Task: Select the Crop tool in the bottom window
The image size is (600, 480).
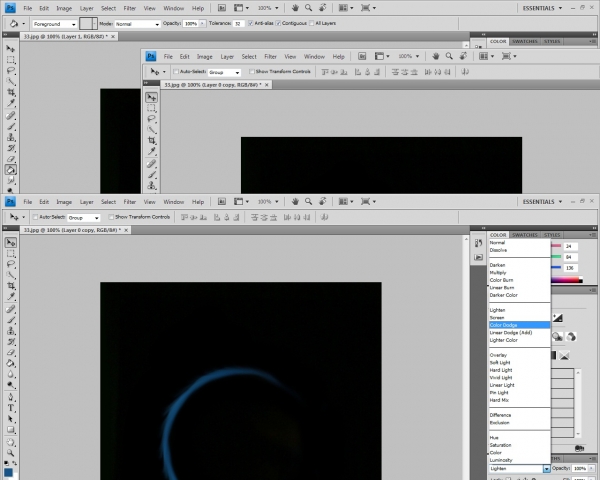Action: tap(11, 286)
